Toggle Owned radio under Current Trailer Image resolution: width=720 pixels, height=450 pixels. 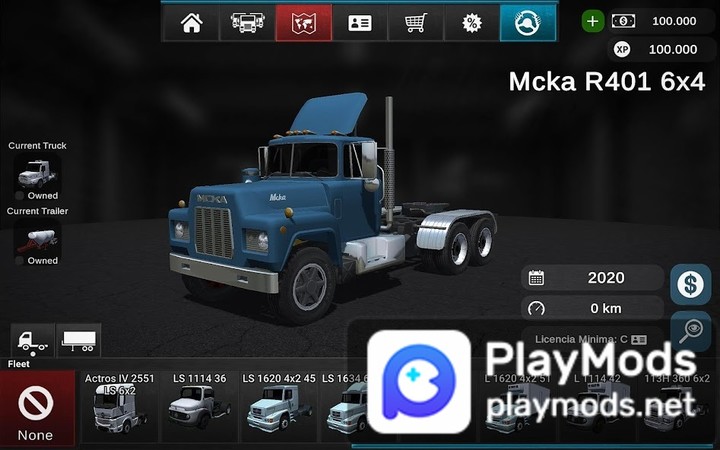(19, 261)
